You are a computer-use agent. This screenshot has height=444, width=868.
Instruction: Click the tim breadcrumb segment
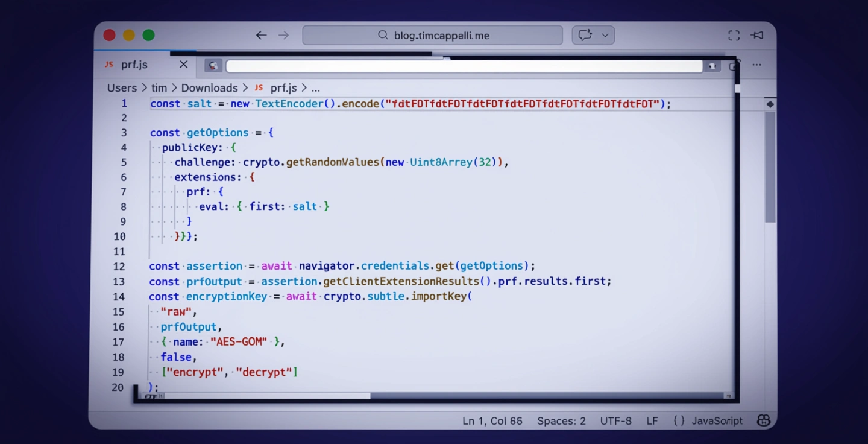159,88
